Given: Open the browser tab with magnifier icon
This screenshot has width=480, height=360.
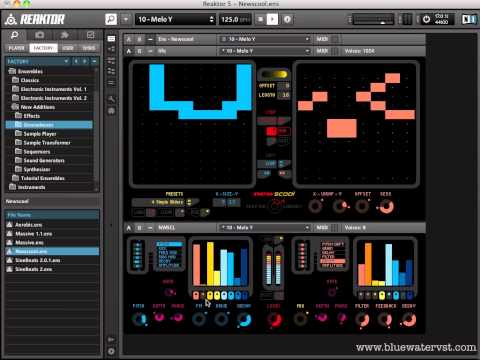Looking at the screenshot, I should [x=15, y=35].
